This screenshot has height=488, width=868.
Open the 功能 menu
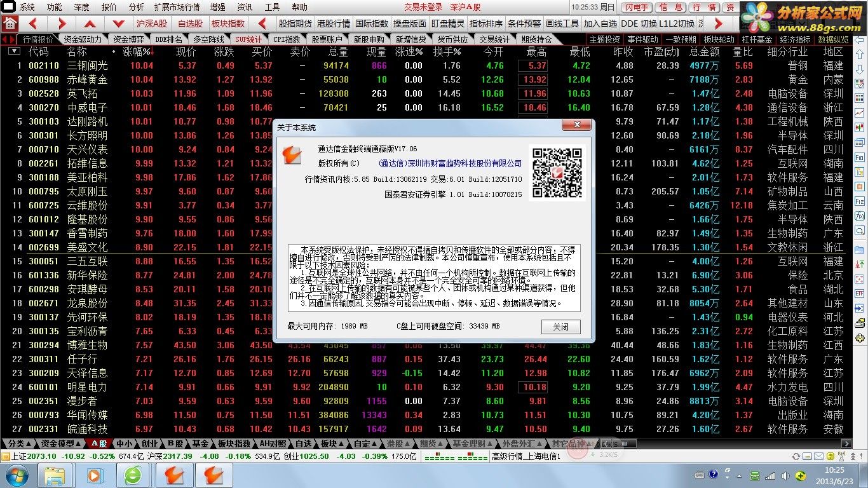tap(55, 7)
